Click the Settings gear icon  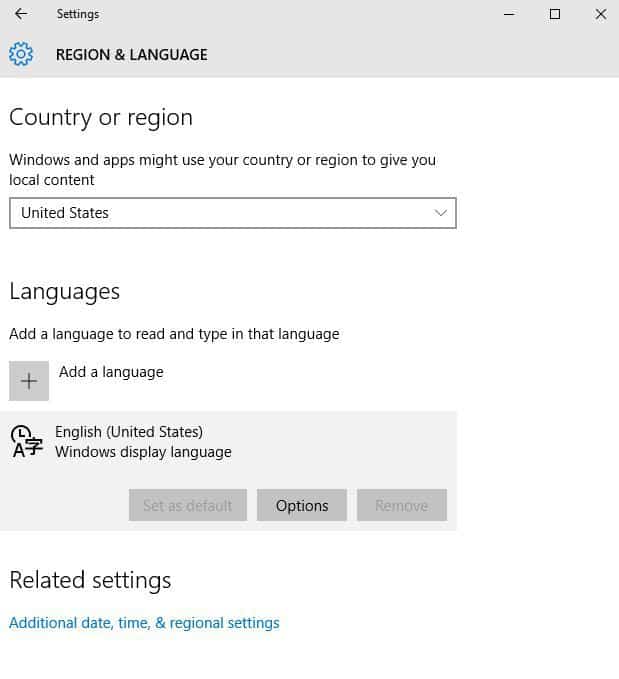(x=21, y=54)
